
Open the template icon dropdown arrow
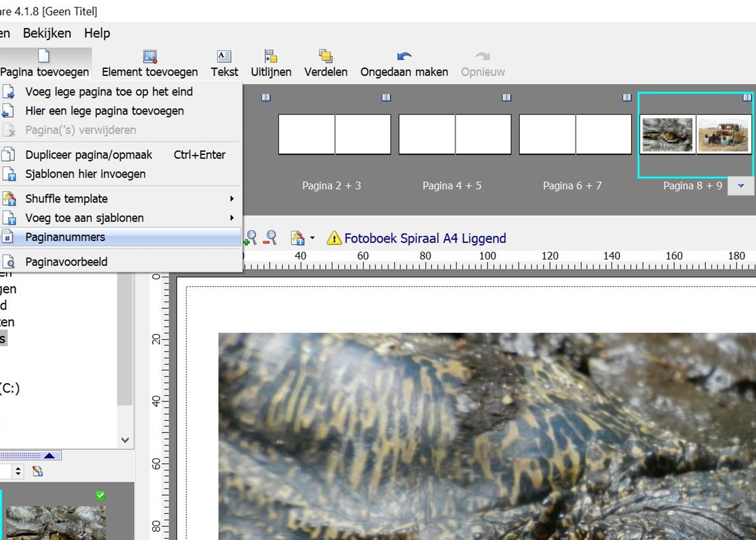pos(312,238)
